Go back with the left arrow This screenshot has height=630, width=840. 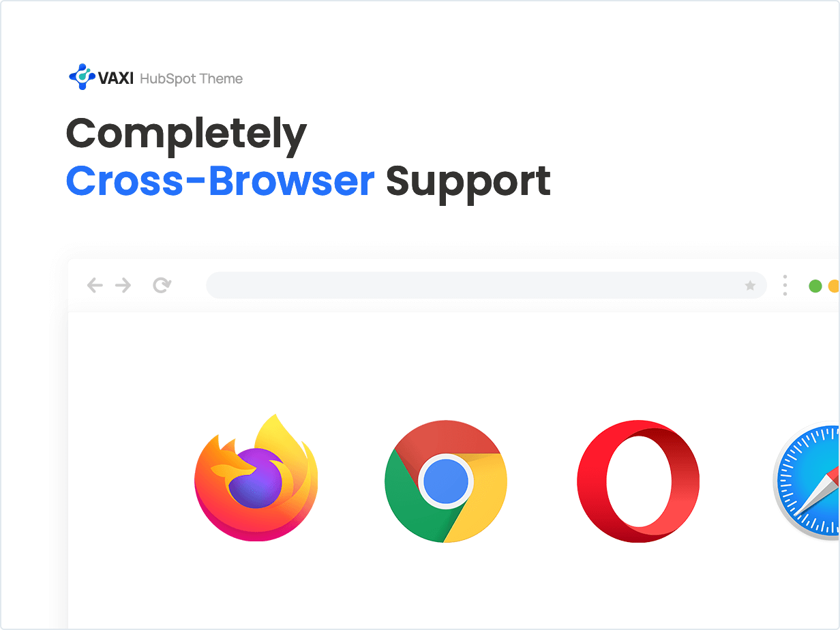95,285
